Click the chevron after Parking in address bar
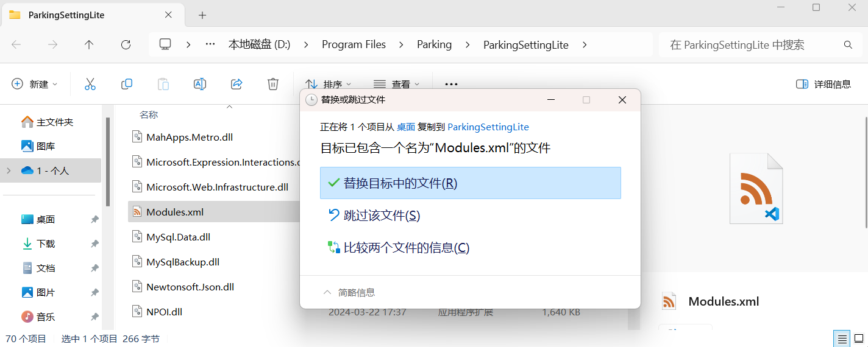 point(468,44)
